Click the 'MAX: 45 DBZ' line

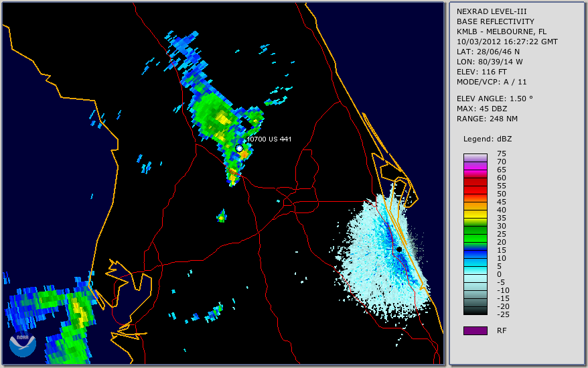tap(482, 109)
